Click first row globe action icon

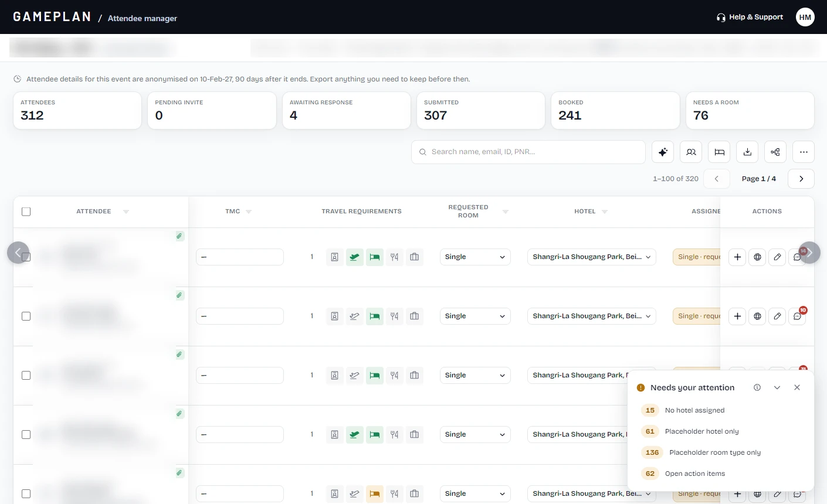point(757,257)
